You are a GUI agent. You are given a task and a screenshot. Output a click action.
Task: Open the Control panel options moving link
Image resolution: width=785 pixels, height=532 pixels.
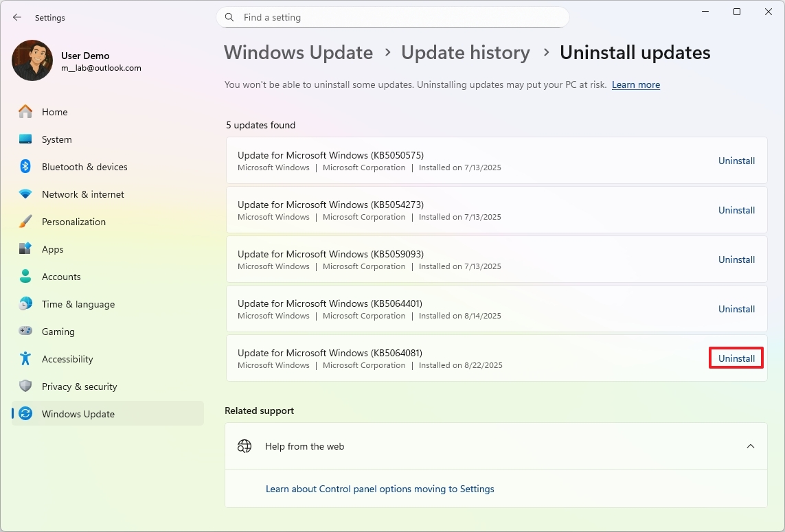point(379,489)
